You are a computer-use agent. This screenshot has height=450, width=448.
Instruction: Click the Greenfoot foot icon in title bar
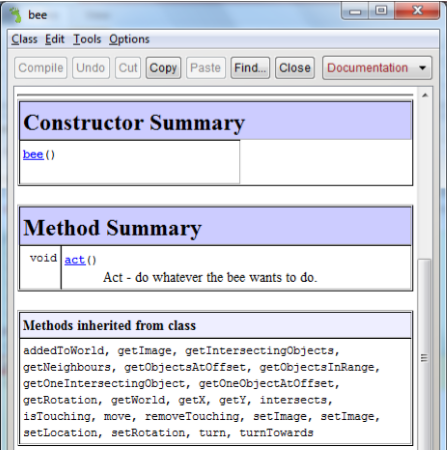(15, 15)
